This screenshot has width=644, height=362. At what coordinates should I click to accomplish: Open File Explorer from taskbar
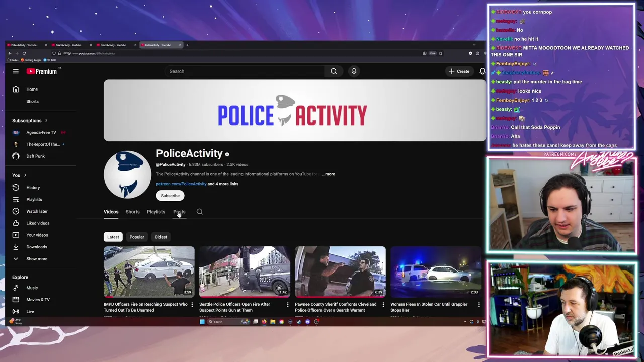point(273,322)
